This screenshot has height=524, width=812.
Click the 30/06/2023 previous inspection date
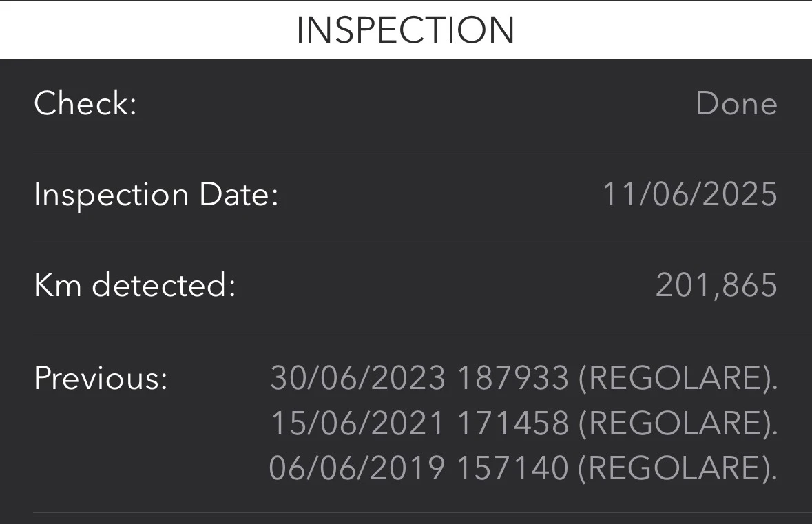pos(357,378)
